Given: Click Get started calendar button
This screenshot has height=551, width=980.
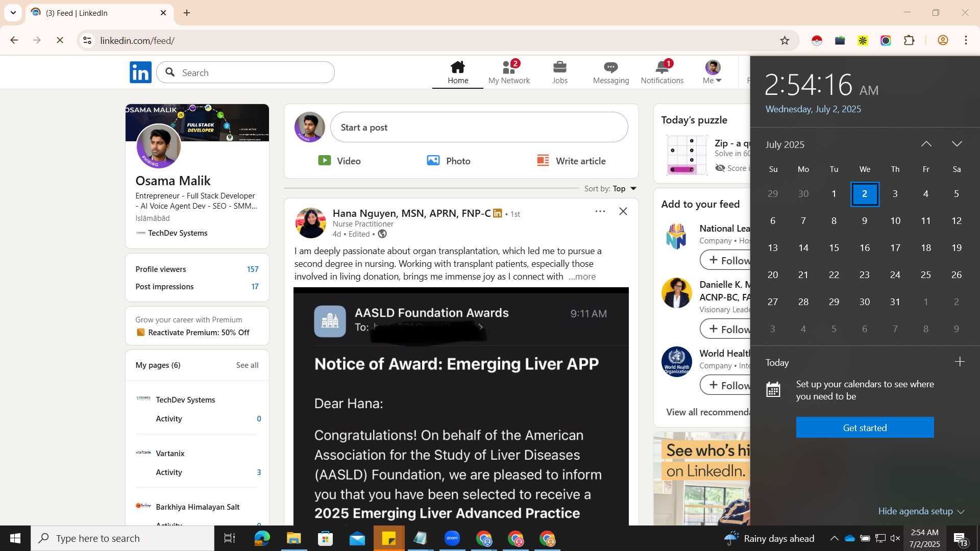Looking at the screenshot, I should [x=865, y=428].
